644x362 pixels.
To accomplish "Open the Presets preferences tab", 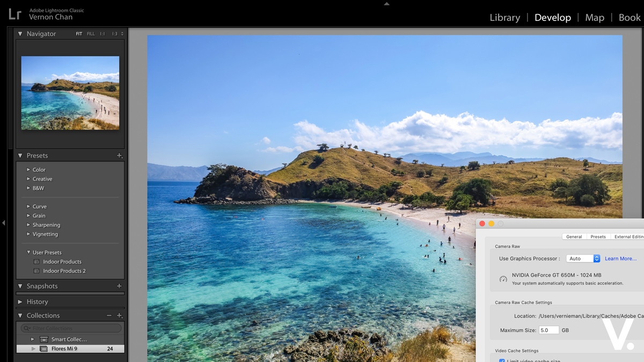I will point(598,237).
